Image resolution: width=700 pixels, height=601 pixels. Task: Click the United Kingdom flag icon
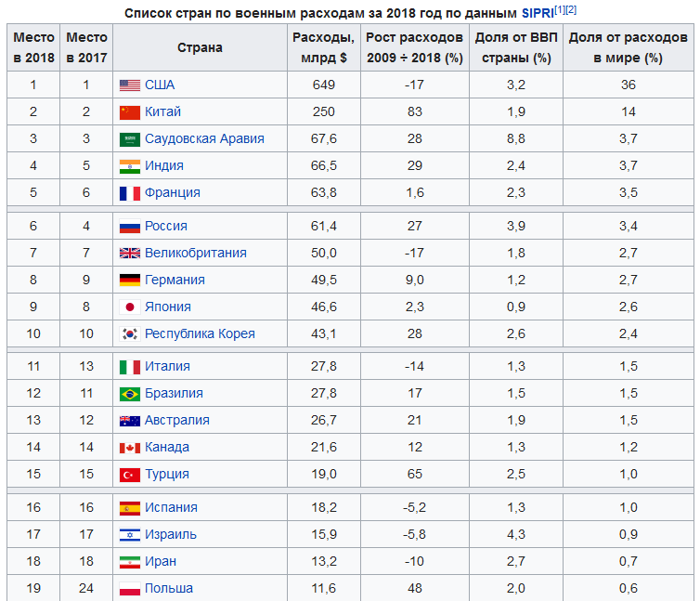point(130,254)
